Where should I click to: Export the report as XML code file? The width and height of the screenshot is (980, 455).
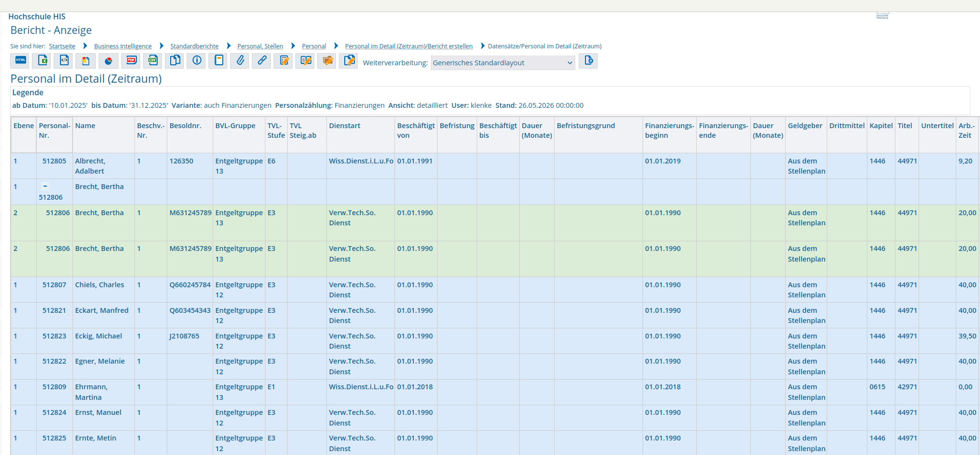pyautogui.click(x=64, y=60)
